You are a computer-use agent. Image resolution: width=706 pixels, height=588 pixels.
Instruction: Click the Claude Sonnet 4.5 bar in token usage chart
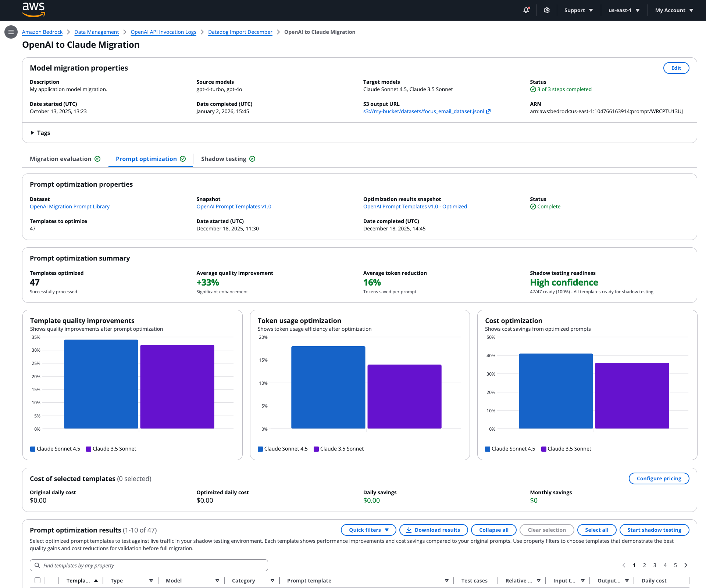328,387
